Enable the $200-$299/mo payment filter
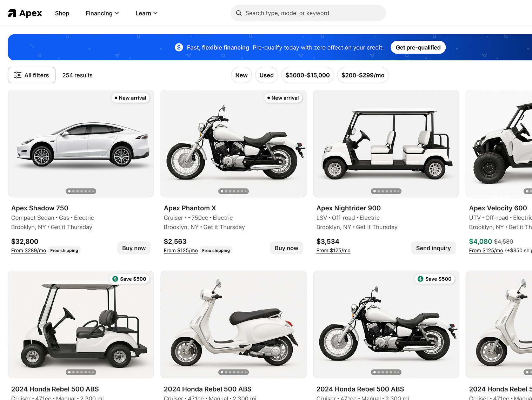532x400 pixels. point(363,75)
